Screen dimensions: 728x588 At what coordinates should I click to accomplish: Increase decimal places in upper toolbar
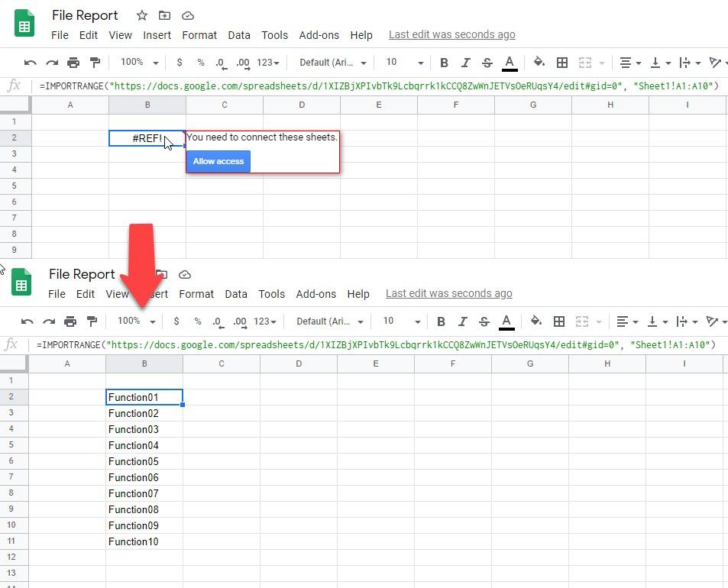tap(243, 63)
